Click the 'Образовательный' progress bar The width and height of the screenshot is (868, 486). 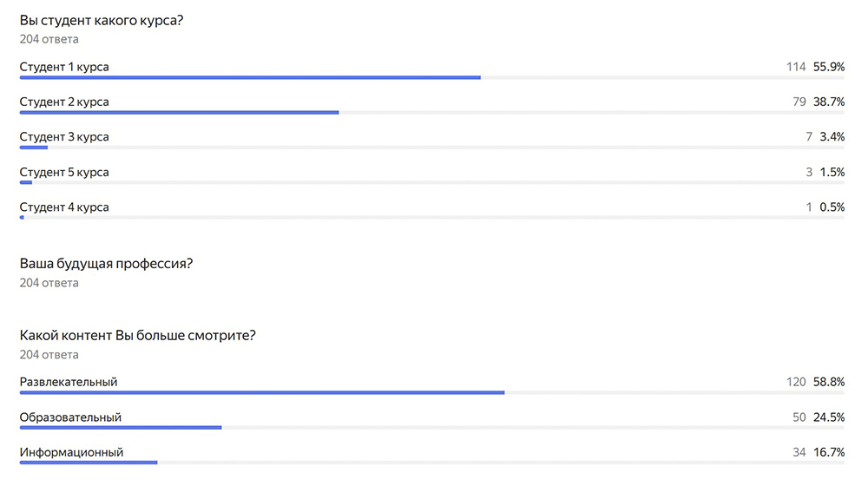click(121, 428)
